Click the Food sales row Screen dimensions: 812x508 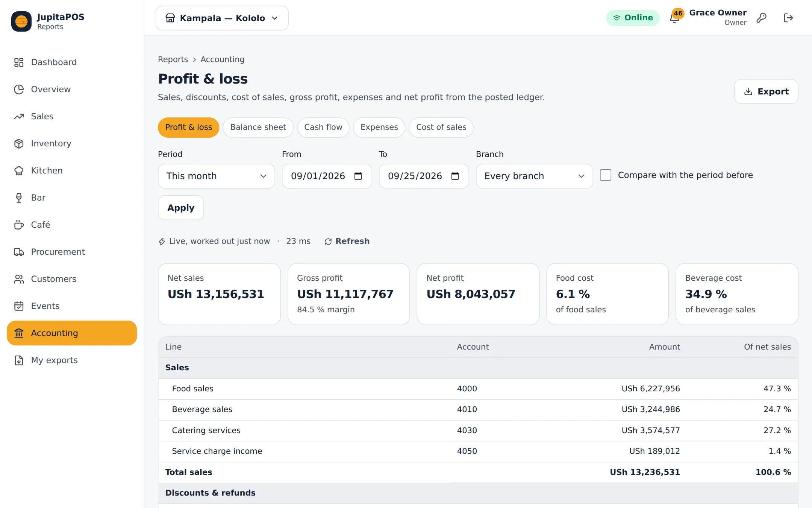[x=478, y=389]
